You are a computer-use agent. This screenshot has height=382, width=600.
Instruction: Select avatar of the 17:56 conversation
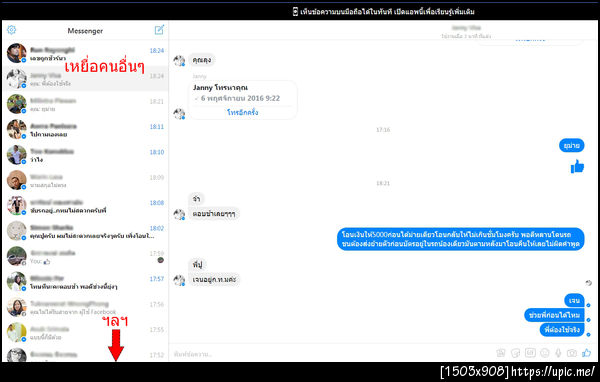point(16,307)
